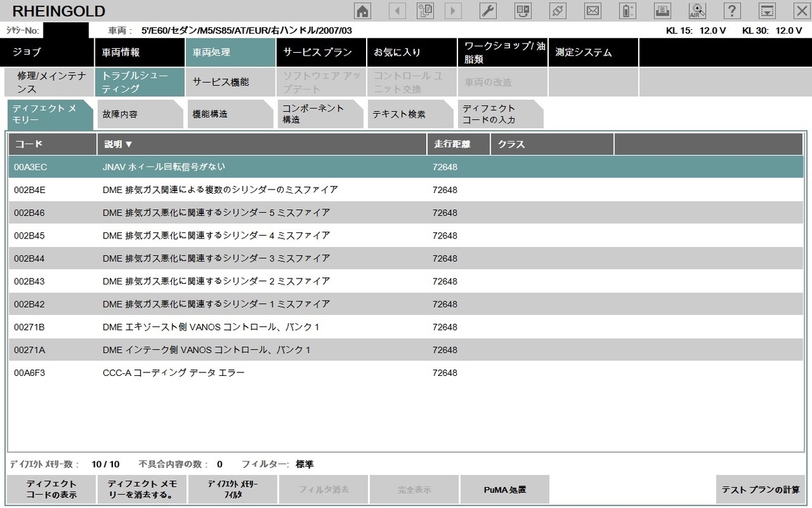
Task: Click ディフェクトコードの表示 button
Action: click(51, 490)
